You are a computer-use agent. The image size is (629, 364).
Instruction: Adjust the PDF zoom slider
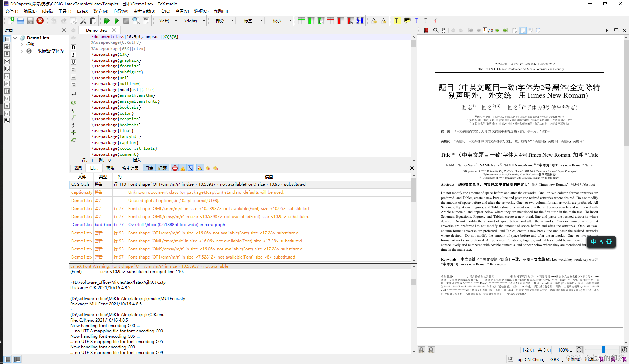tap(603, 350)
